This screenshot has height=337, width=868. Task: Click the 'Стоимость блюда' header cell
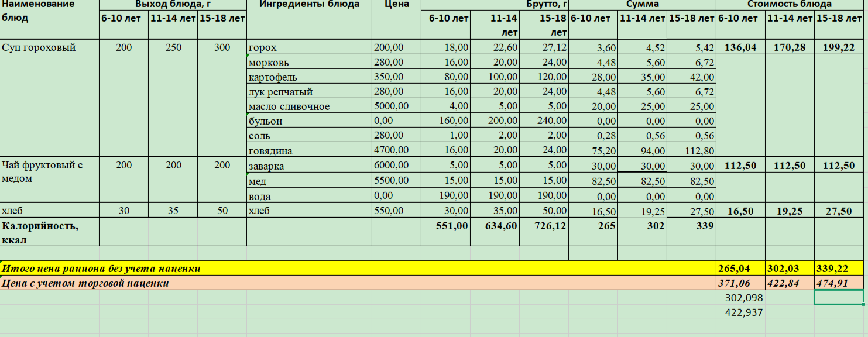(789, 5)
